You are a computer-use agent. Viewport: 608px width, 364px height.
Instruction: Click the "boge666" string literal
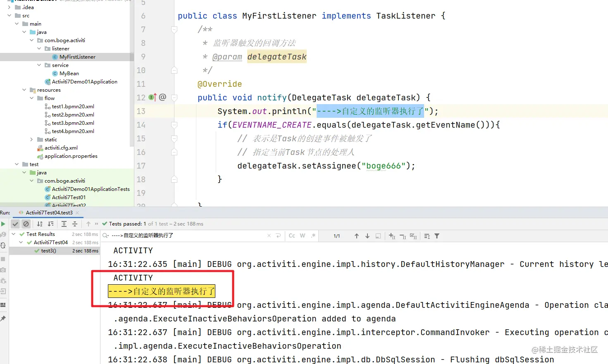click(384, 166)
